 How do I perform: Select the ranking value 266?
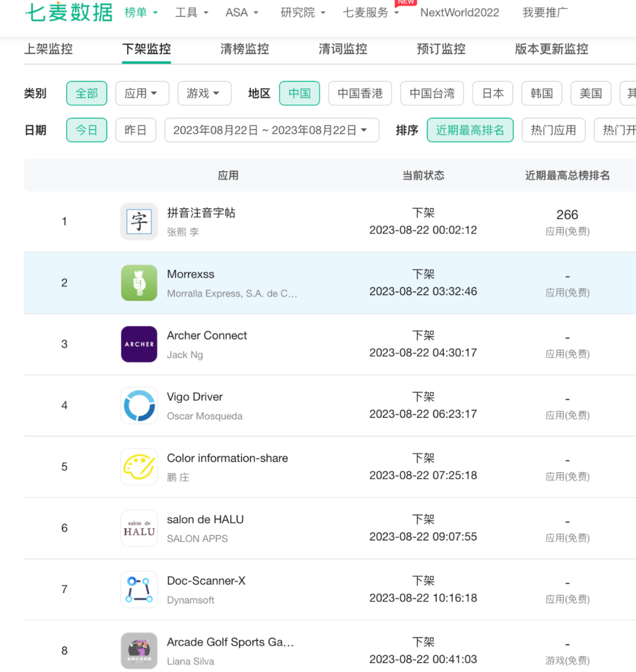[x=567, y=214]
